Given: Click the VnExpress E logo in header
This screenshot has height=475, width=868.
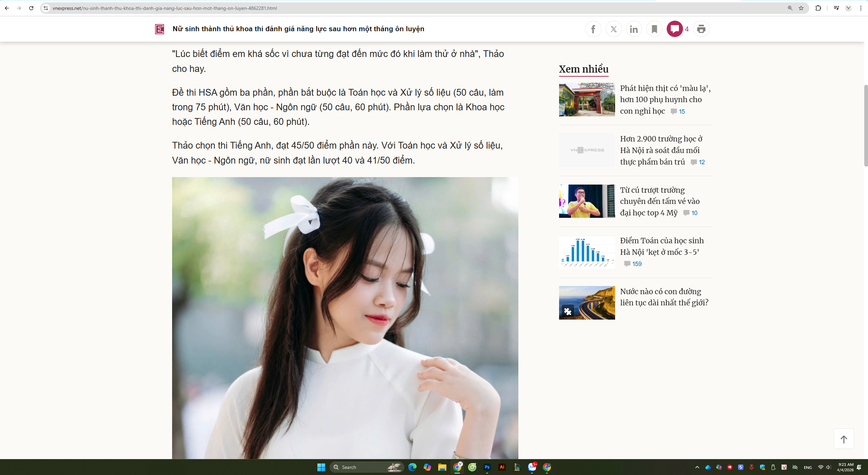Looking at the screenshot, I should pos(160,29).
